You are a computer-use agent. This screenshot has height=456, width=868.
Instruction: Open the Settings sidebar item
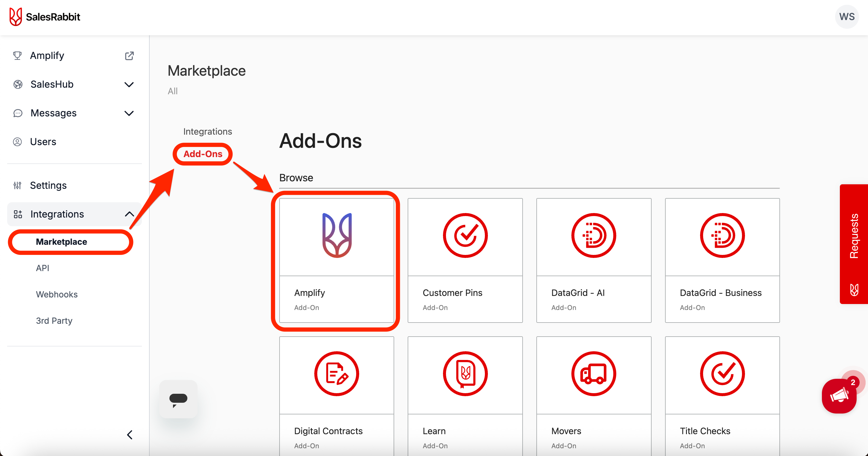click(x=48, y=185)
